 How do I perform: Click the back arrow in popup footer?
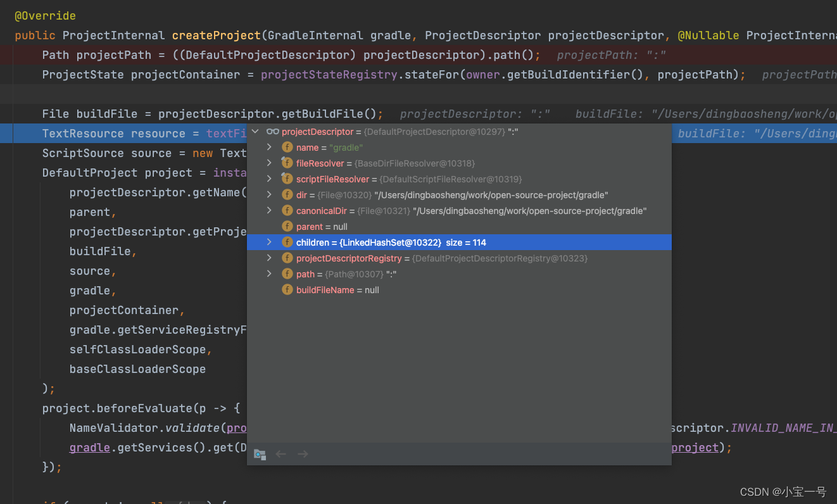[281, 454]
